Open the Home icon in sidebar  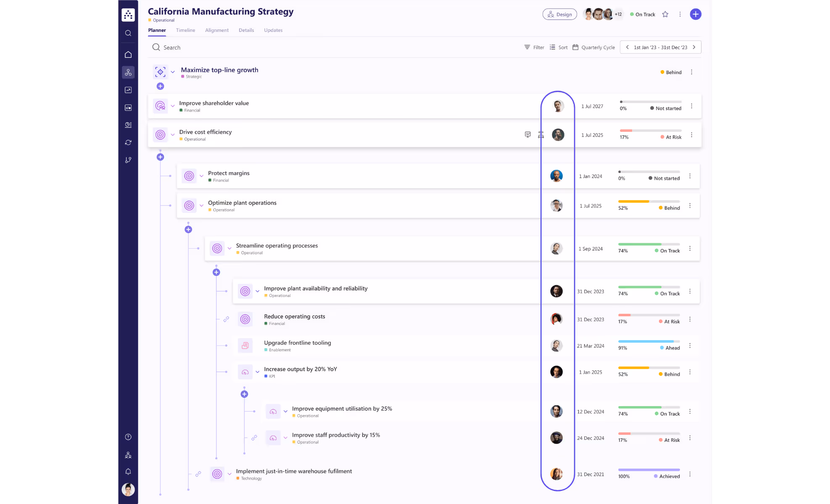(x=128, y=55)
